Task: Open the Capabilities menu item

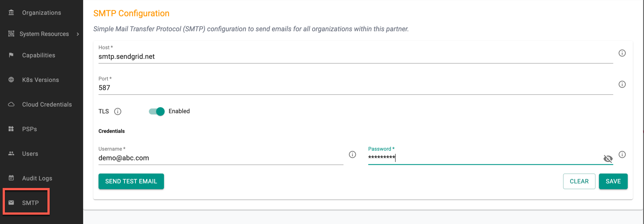Action: coord(39,55)
